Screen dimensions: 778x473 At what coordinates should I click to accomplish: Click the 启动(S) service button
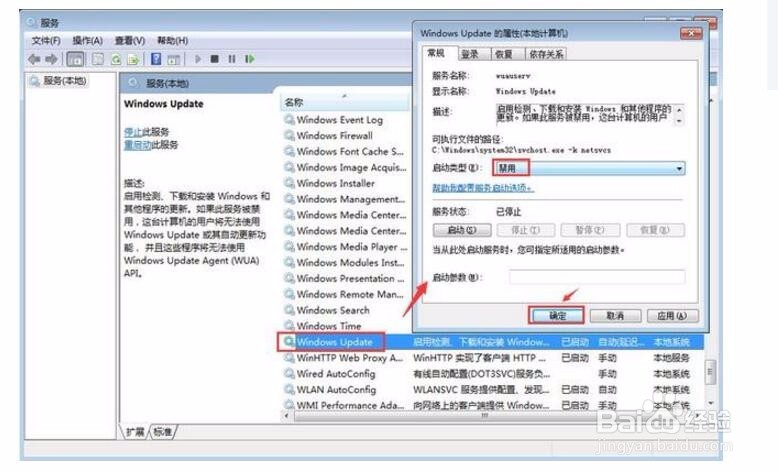(462, 230)
